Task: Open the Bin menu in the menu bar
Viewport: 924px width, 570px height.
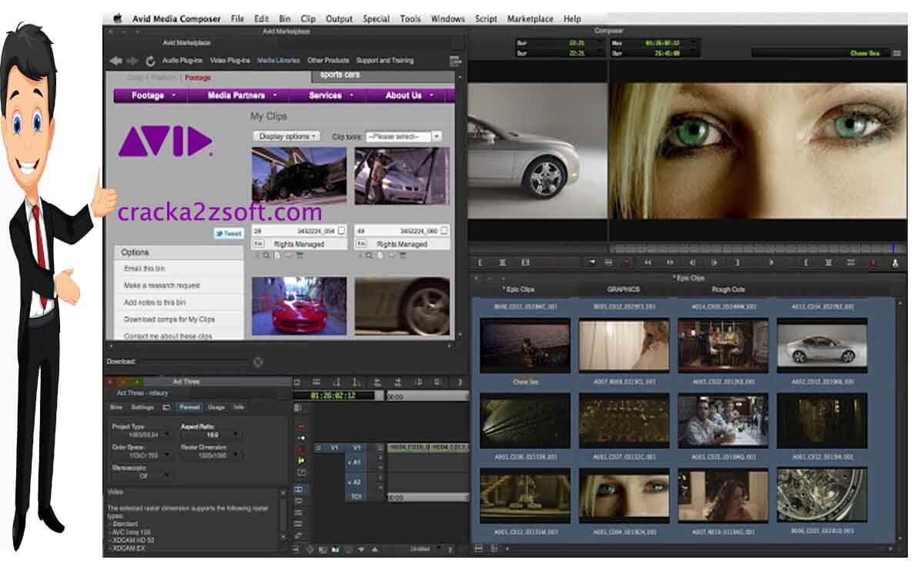Action: 285,18
